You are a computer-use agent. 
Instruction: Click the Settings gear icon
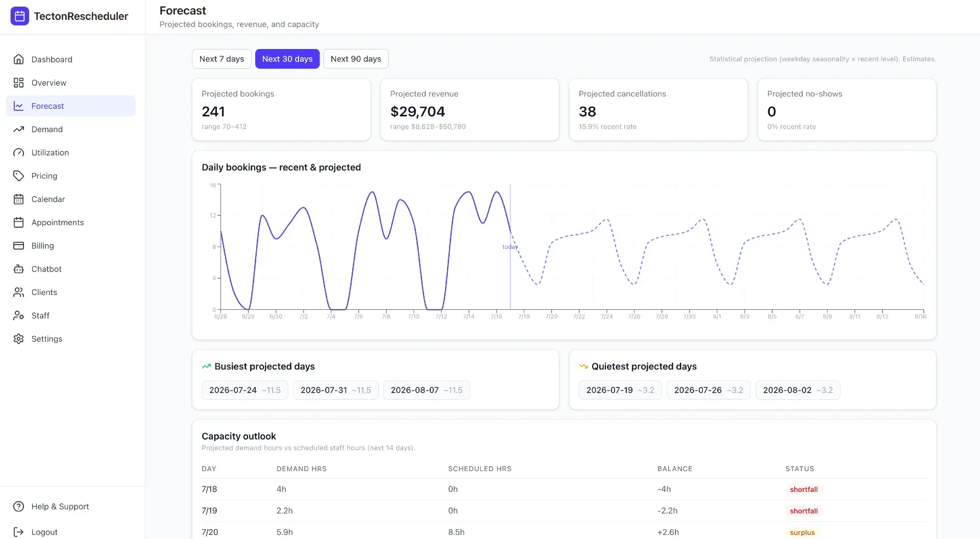[19, 339]
